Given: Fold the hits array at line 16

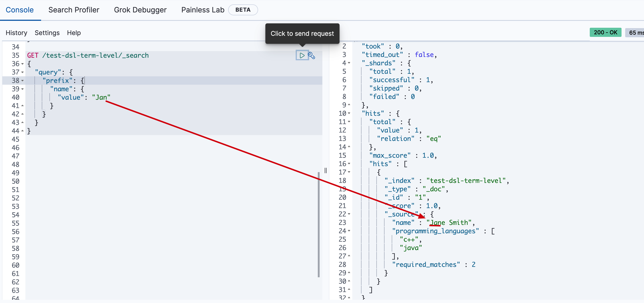Looking at the screenshot, I should (x=349, y=164).
